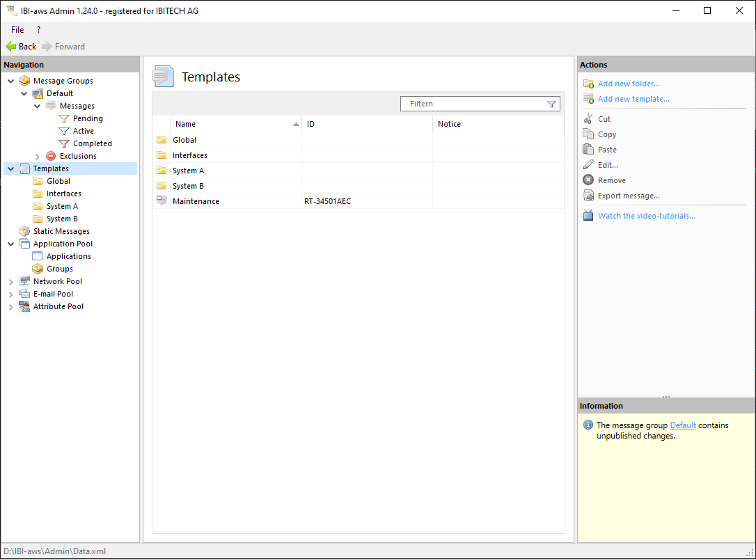Click the Maintenance template icon in list

[162, 201]
